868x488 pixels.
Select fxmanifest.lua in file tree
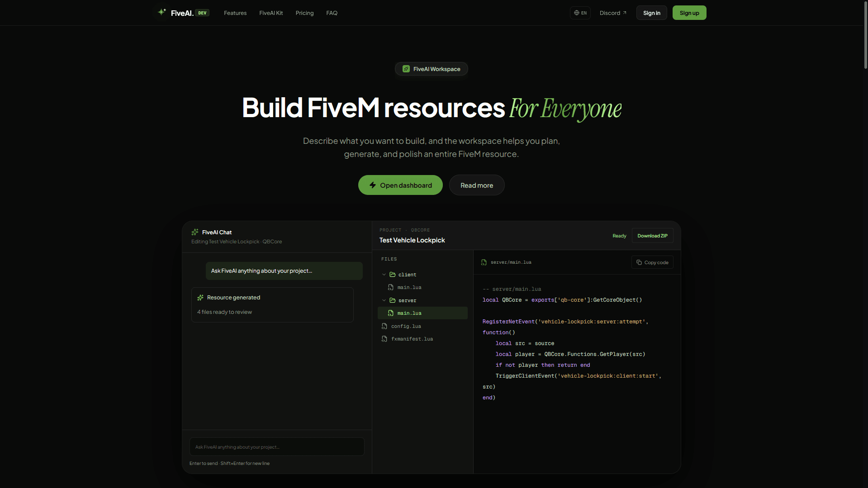point(422,339)
